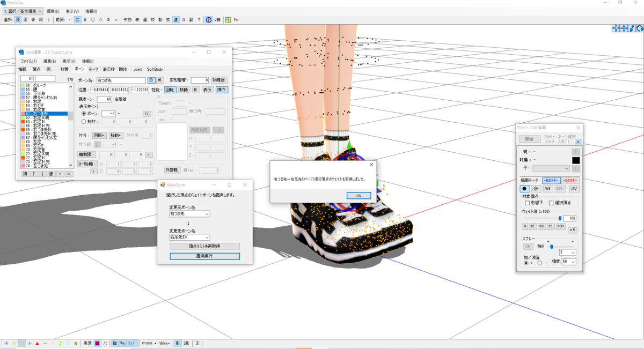Switch to the モーフ tab

coord(93,69)
